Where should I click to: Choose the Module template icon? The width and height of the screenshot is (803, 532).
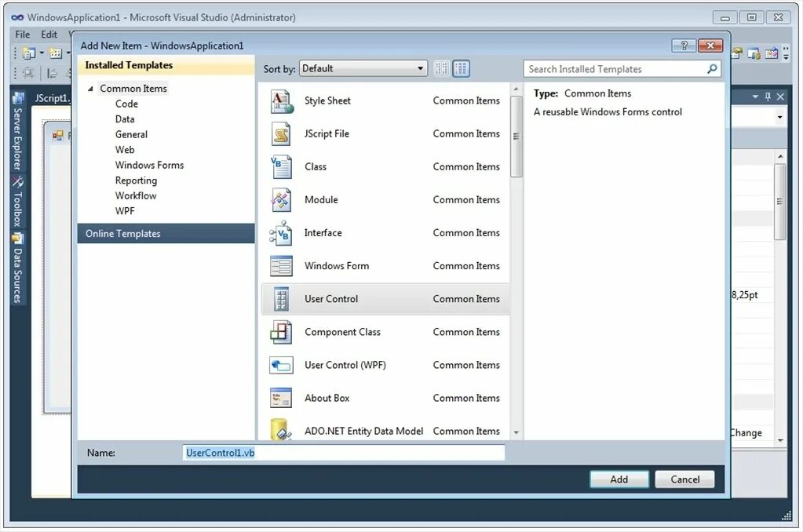[281, 200]
